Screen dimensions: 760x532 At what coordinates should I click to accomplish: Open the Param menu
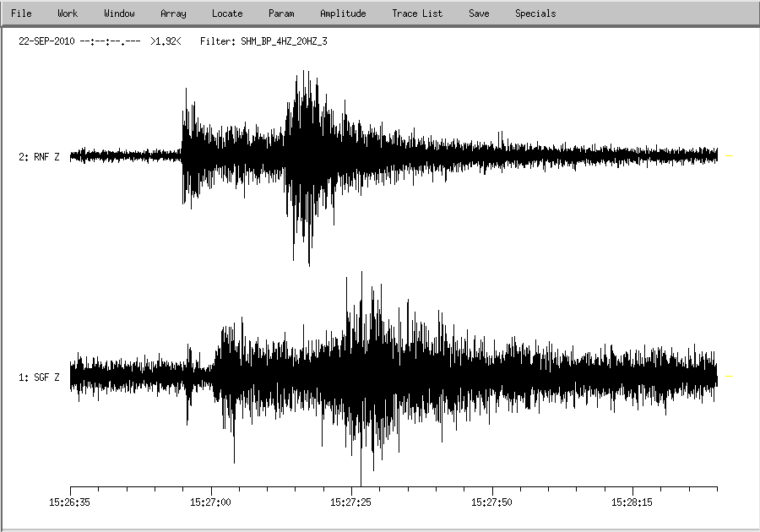pyautogui.click(x=281, y=14)
